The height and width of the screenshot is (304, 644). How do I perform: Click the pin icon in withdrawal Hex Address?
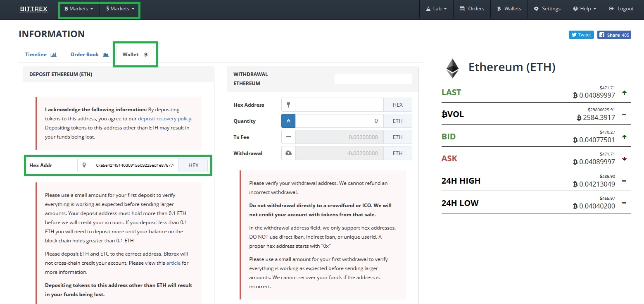288,105
